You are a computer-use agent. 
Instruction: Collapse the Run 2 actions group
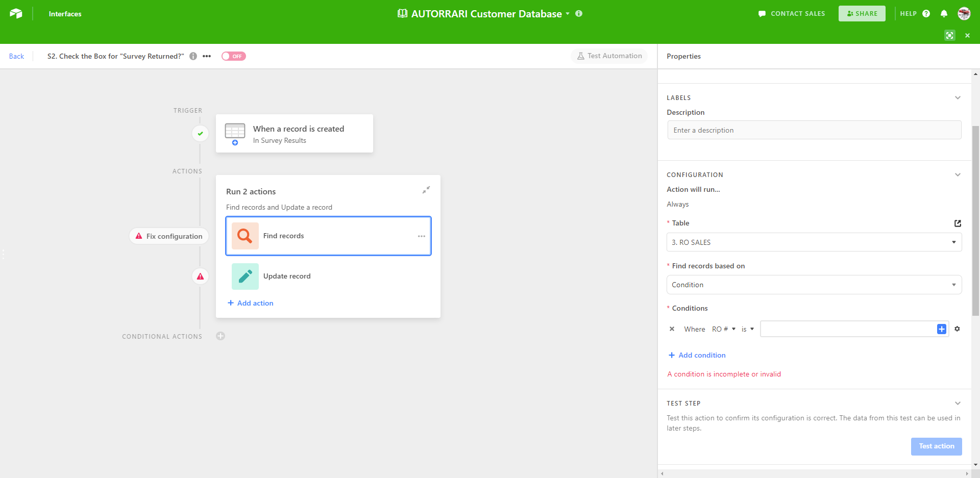coord(426,190)
